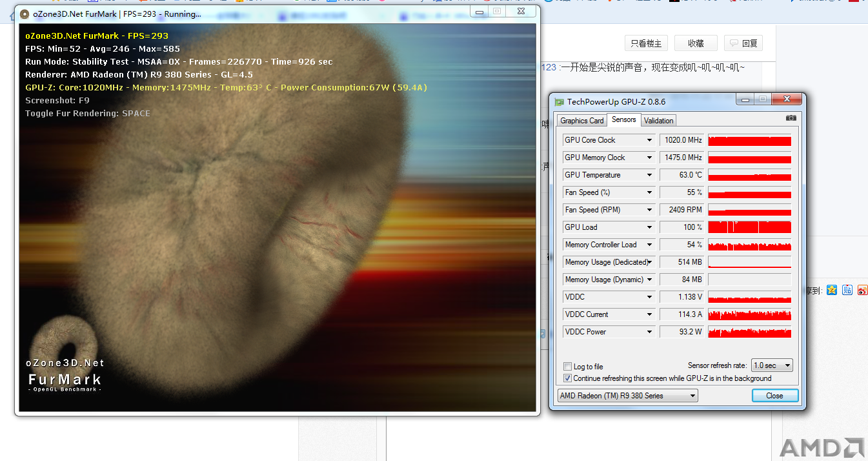Screen dimensions: 868x461
Task: Click the GPU Temperature history graph
Action: click(749, 175)
